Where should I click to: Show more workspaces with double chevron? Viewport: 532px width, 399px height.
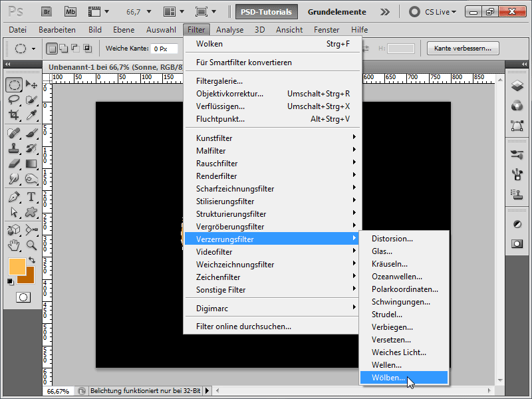385,12
